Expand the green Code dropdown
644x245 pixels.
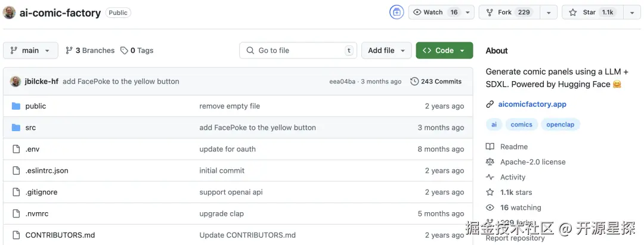click(x=444, y=51)
